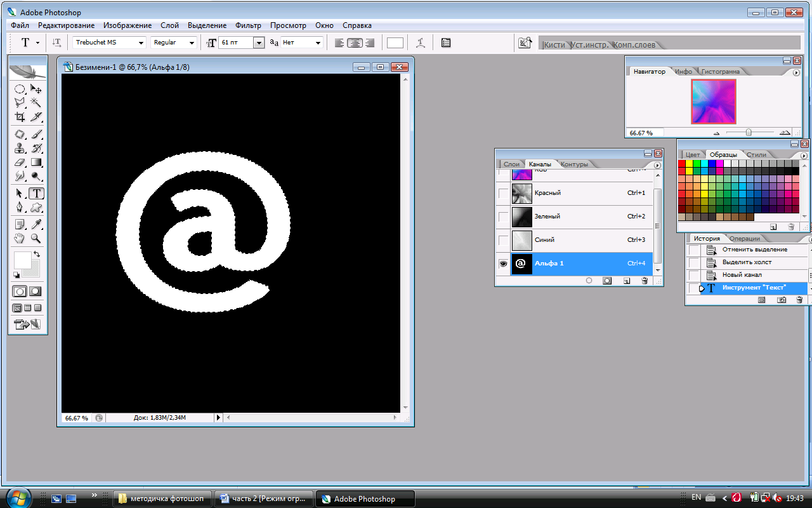Open the anti-aliasing Нет dropdown
The width and height of the screenshot is (812, 508).
coord(318,43)
